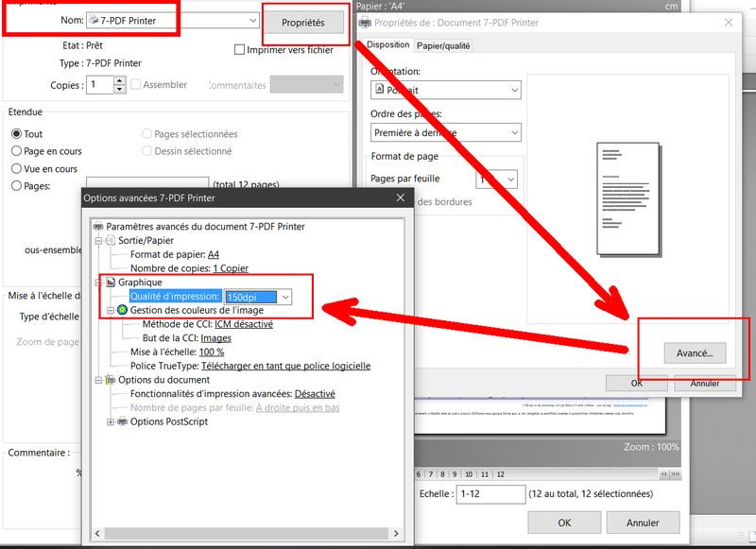
Task: Click the Sortie/Papier paper icon
Action: [111, 240]
